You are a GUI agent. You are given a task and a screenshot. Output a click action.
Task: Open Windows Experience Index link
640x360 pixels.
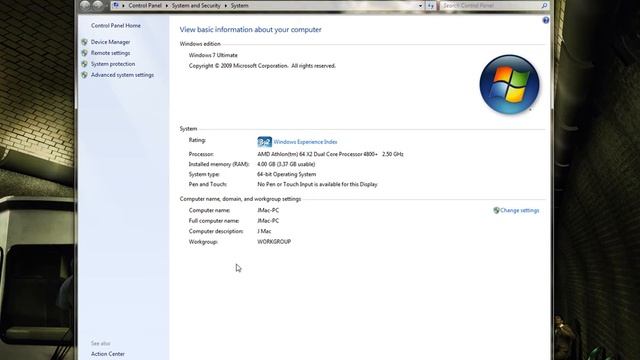pos(305,142)
